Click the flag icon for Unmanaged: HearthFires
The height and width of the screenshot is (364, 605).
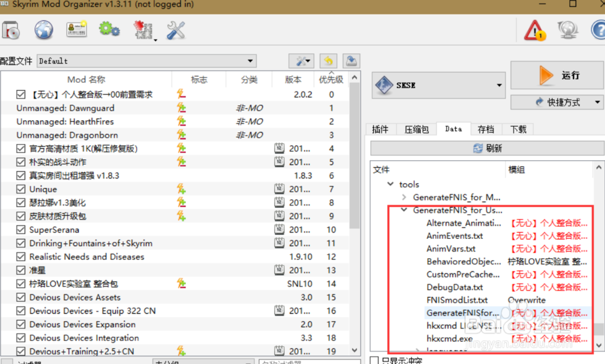(x=181, y=122)
